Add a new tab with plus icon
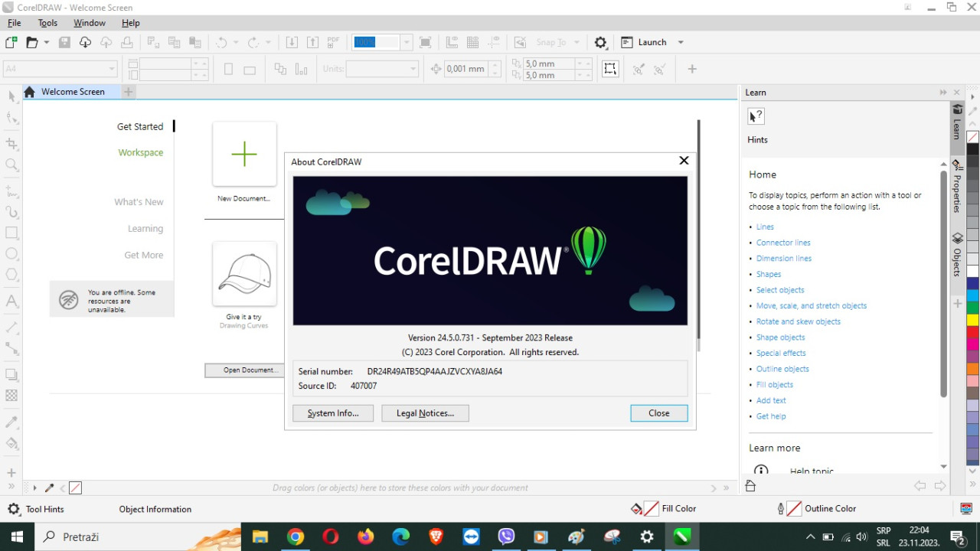Image resolution: width=980 pixels, height=551 pixels. point(129,92)
